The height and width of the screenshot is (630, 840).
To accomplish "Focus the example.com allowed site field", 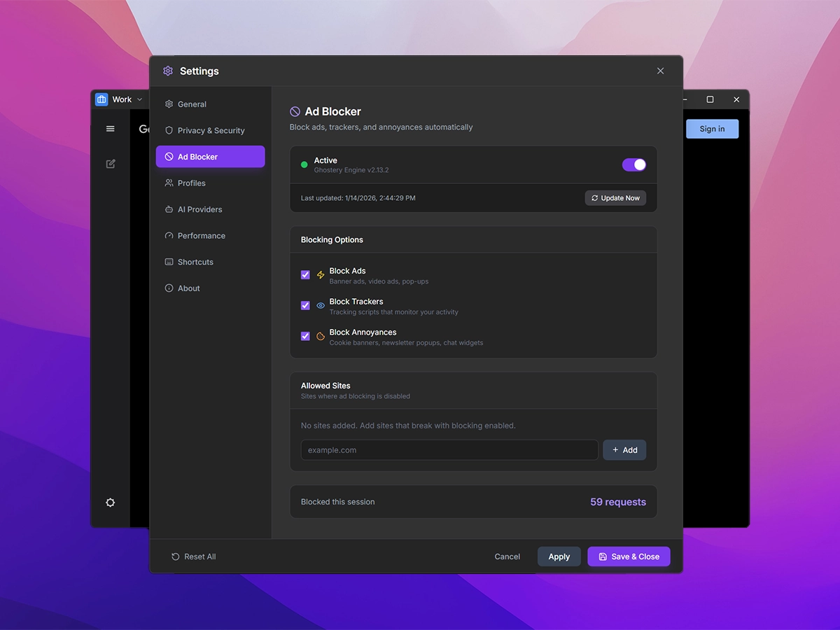I will click(x=449, y=450).
